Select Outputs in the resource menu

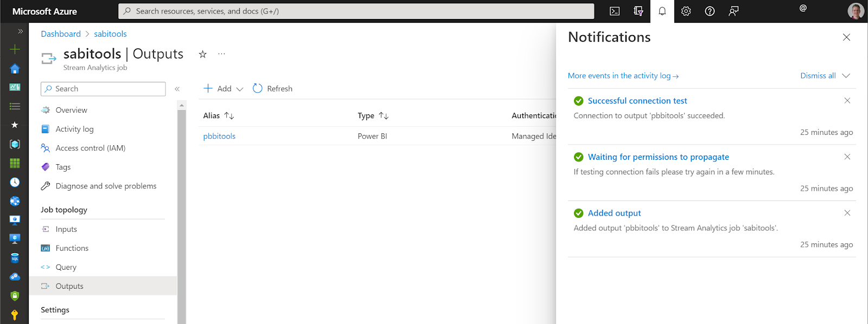click(x=103, y=286)
